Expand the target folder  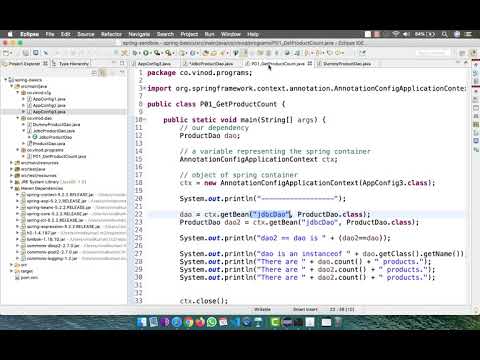click(x=12, y=271)
